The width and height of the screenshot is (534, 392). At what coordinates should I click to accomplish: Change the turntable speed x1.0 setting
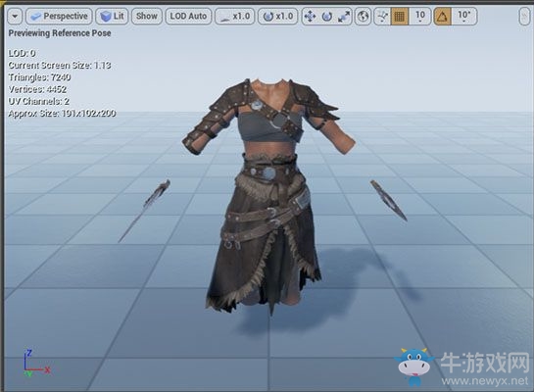coord(278,17)
